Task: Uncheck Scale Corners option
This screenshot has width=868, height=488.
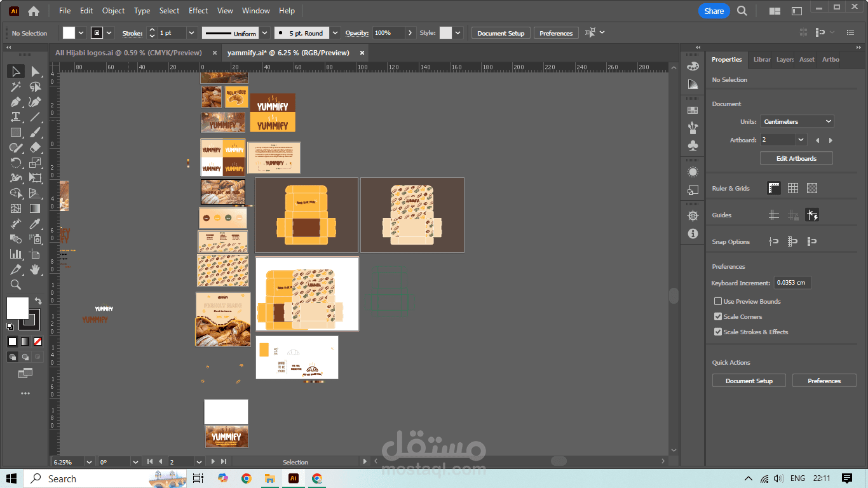Action: tap(718, 316)
